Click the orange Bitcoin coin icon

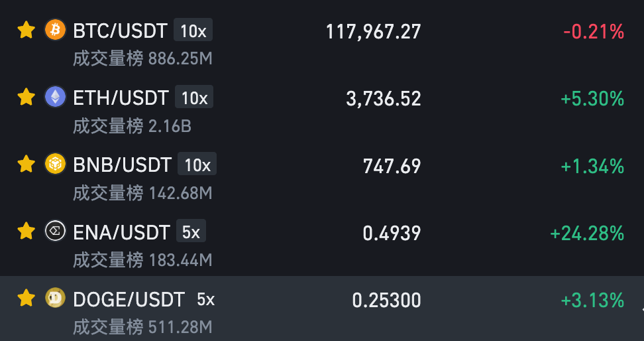pyautogui.click(x=55, y=30)
